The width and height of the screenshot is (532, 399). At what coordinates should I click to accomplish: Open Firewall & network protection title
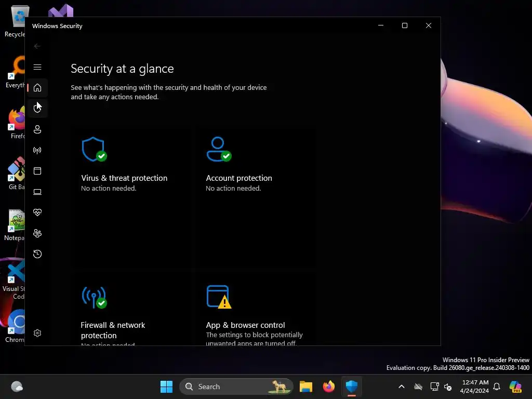pyautogui.click(x=113, y=330)
